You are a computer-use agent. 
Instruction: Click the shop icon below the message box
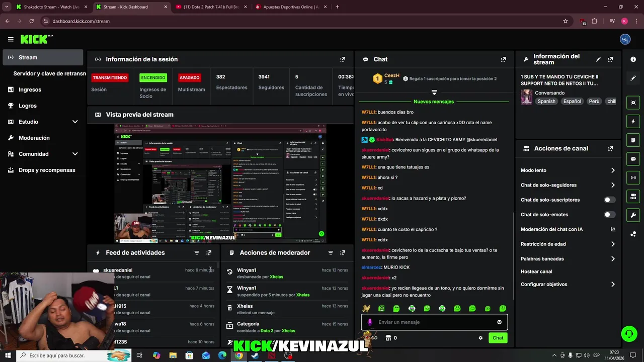(388, 338)
